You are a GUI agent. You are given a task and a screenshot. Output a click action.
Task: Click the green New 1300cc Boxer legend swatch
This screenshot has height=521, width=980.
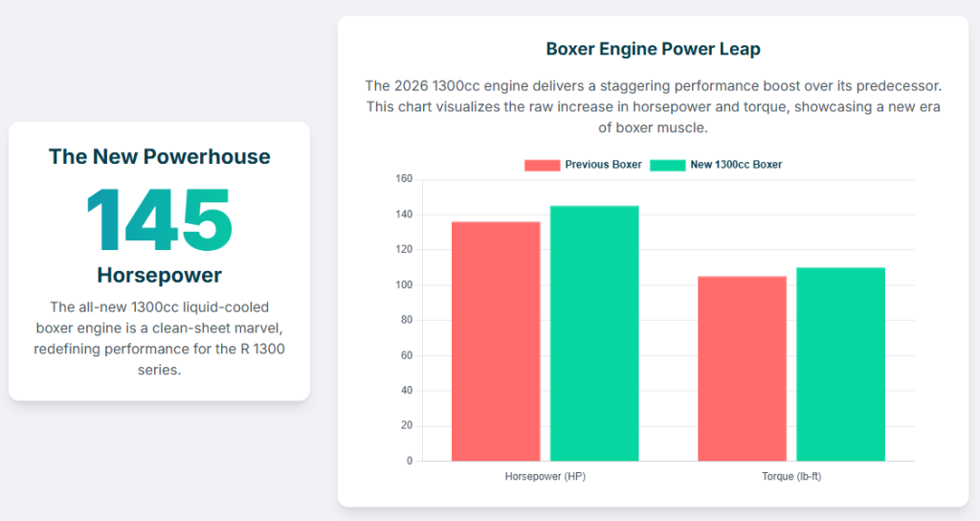coord(668,165)
